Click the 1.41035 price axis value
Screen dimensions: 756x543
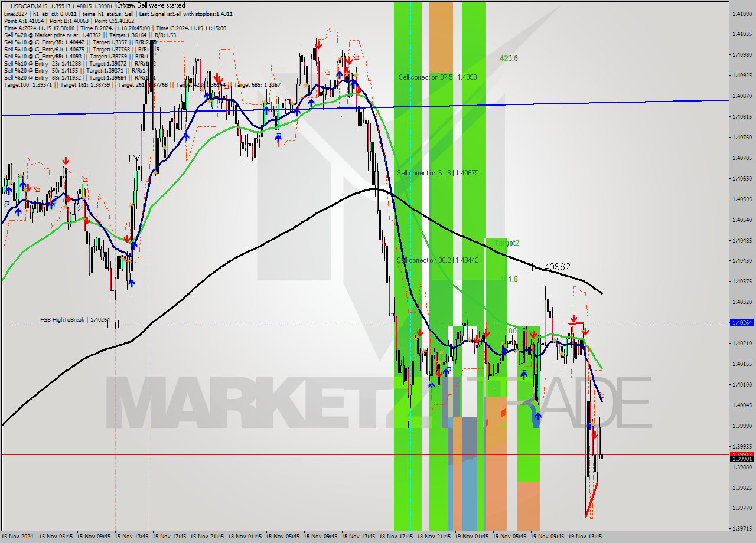click(741, 34)
